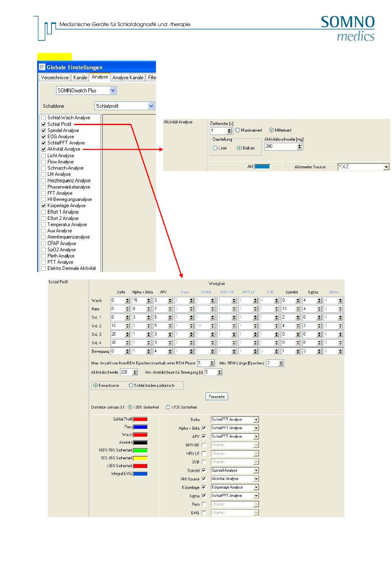Click the Min. Artefaktdauer für Bewegung stepper
392x565 pixels.
(x=220, y=372)
